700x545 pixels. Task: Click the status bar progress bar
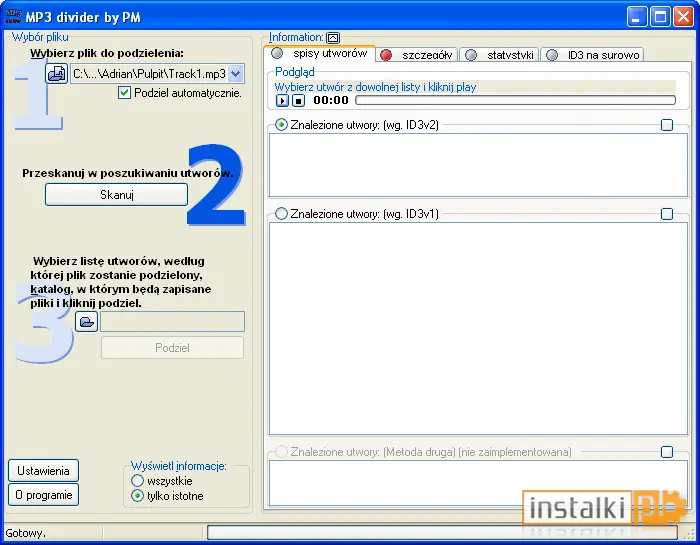coord(442,532)
